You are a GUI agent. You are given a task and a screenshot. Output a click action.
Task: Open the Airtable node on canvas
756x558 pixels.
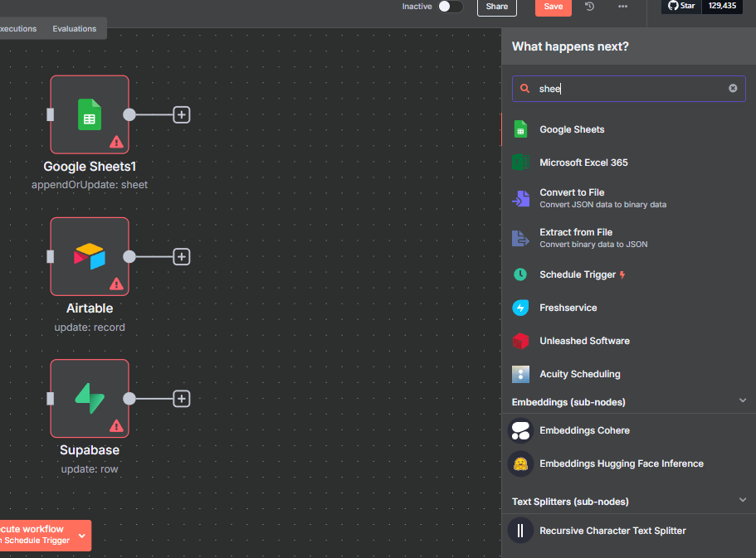tap(90, 256)
